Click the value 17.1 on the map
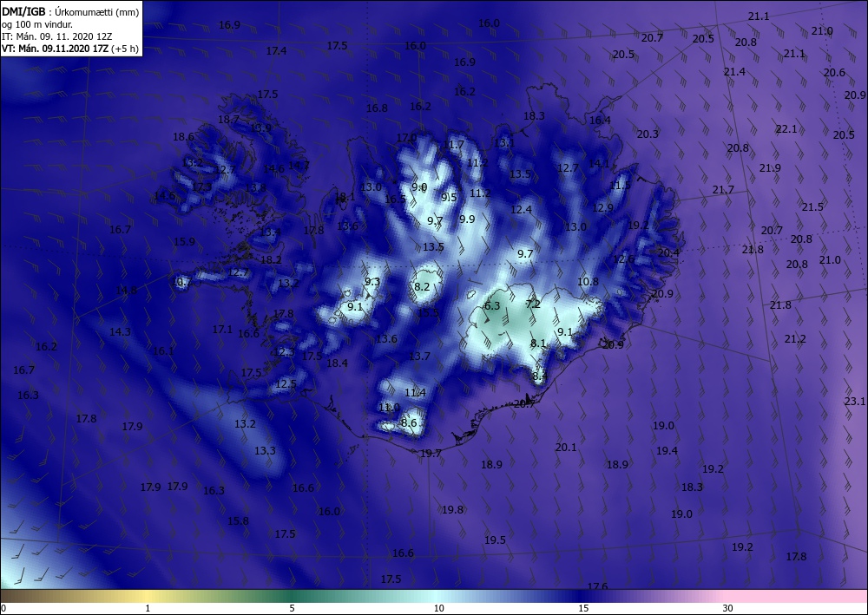Viewport: 868px width, 615px height. pos(222,330)
